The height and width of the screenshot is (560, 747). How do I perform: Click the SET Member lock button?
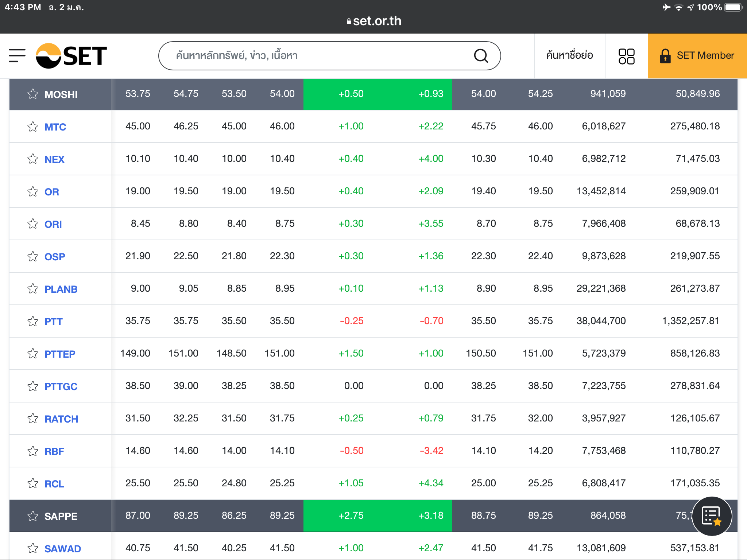tap(697, 56)
